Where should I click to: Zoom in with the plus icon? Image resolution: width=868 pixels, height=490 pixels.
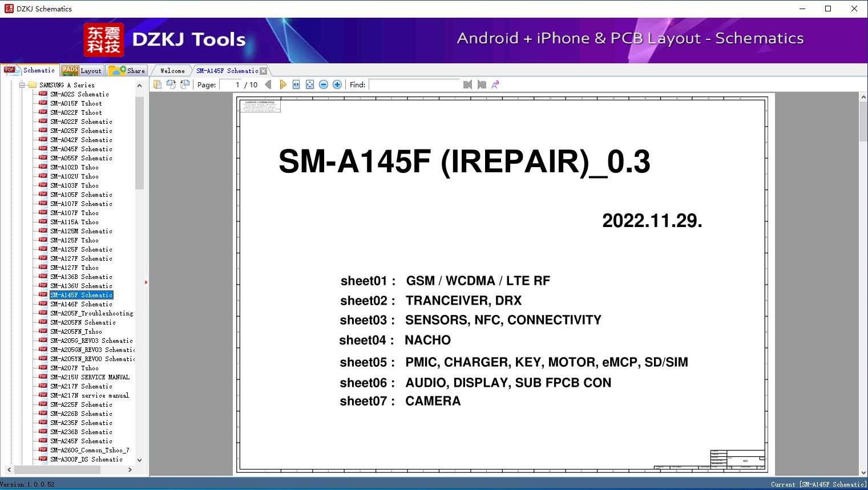point(337,84)
